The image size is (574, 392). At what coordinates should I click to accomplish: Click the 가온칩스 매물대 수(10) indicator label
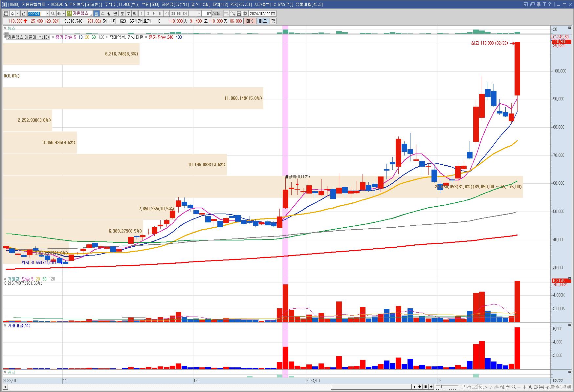(28, 37)
